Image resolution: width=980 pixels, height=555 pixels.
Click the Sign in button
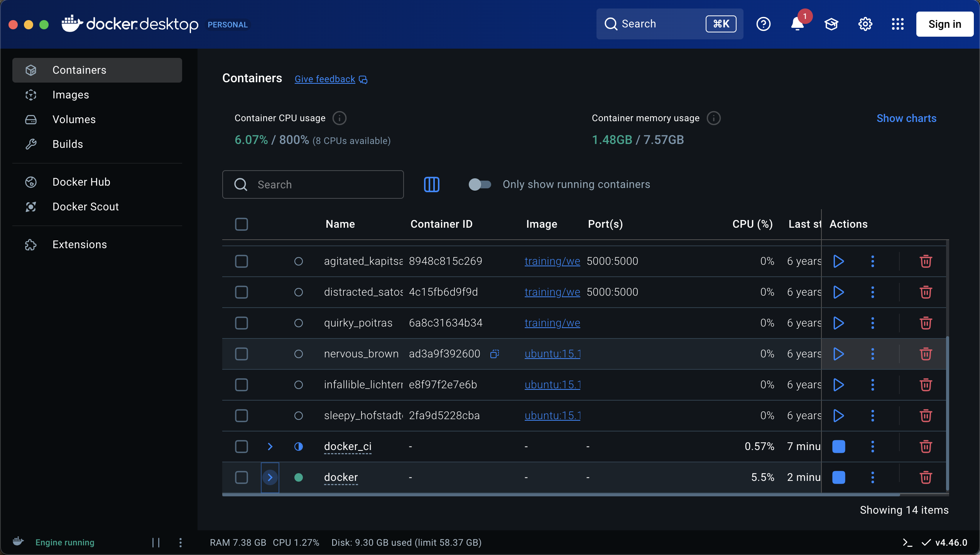pos(945,24)
